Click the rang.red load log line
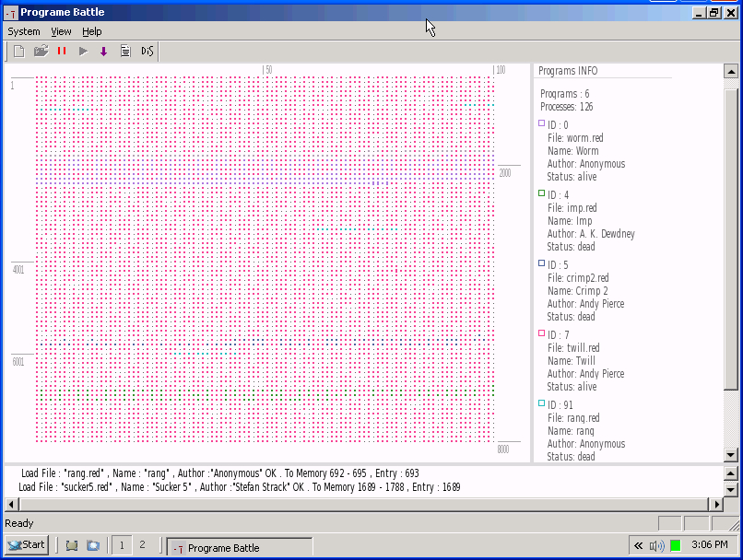The image size is (743, 560). tap(220, 473)
